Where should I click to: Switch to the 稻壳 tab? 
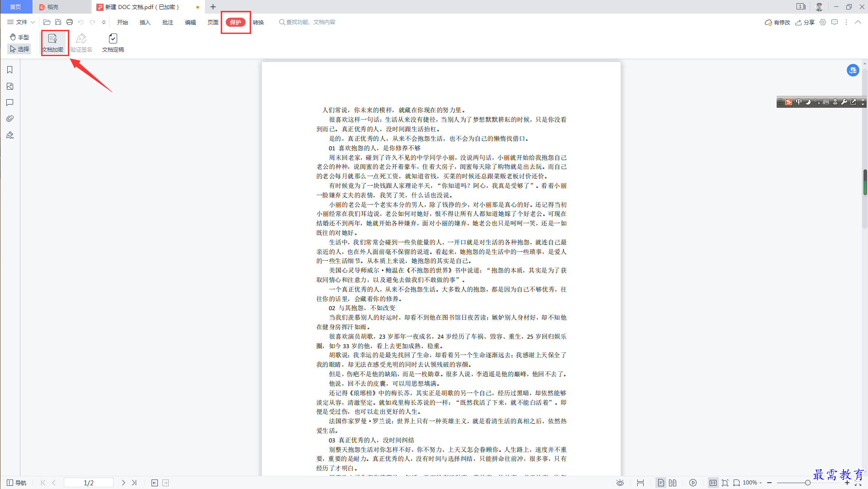tap(62, 7)
